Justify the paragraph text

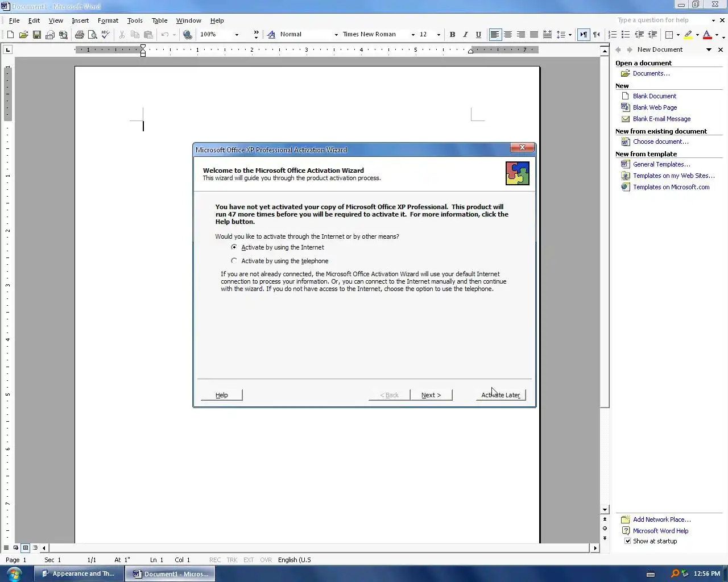[534, 35]
